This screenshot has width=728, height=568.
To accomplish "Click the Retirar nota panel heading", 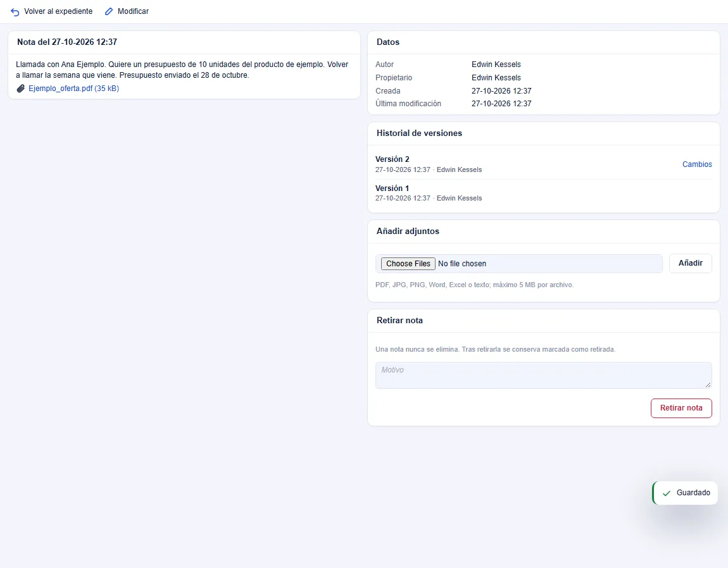I will tap(399, 321).
